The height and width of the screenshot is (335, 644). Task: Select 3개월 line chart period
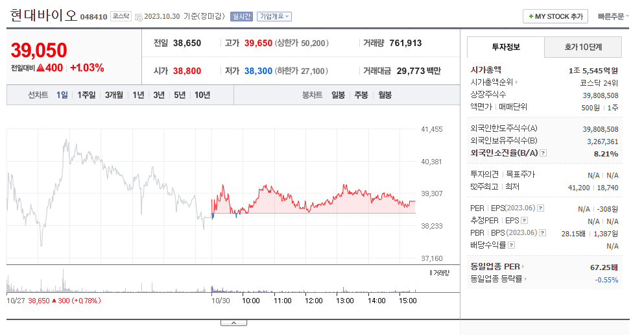113,95
